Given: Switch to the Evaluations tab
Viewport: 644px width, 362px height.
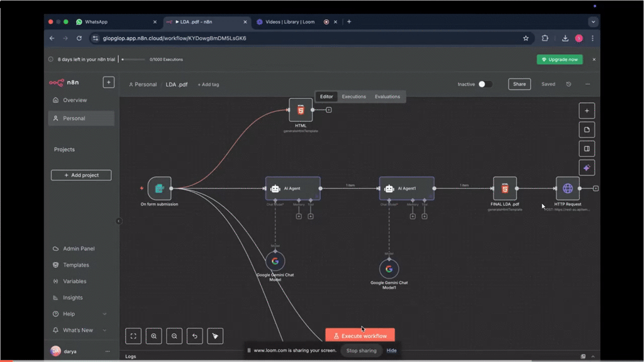Looking at the screenshot, I should (387, 96).
